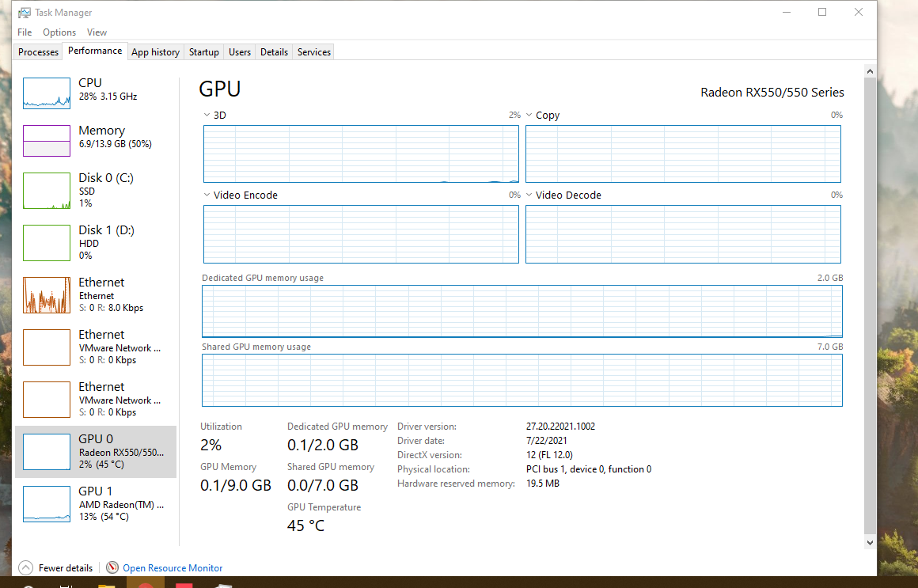This screenshot has width=918, height=588.
Task: Click the scrollbar up arrow
Action: point(870,71)
